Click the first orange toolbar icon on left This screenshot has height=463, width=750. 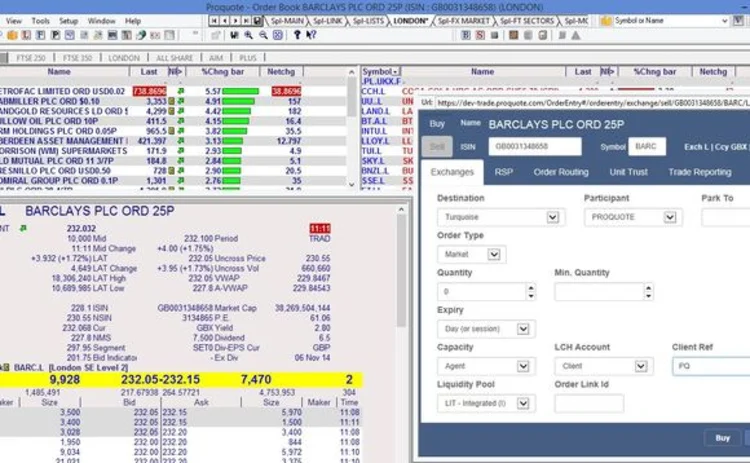point(12,35)
